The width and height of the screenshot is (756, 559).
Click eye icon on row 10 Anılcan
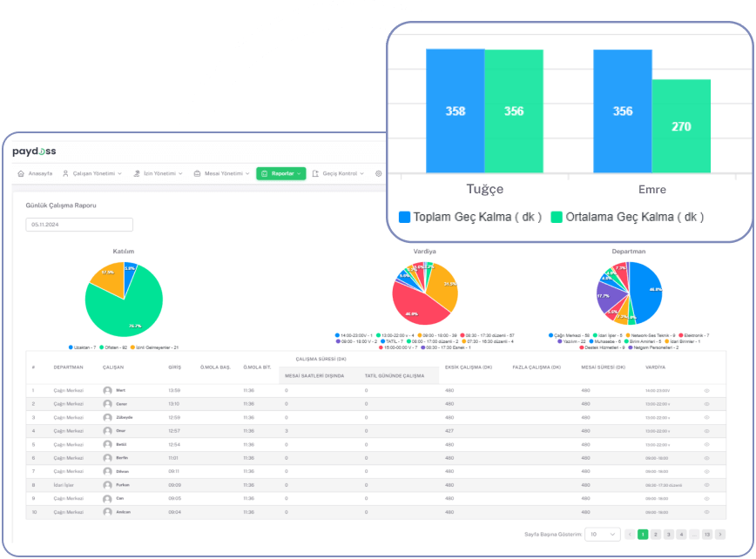click(x=707, y=512)
